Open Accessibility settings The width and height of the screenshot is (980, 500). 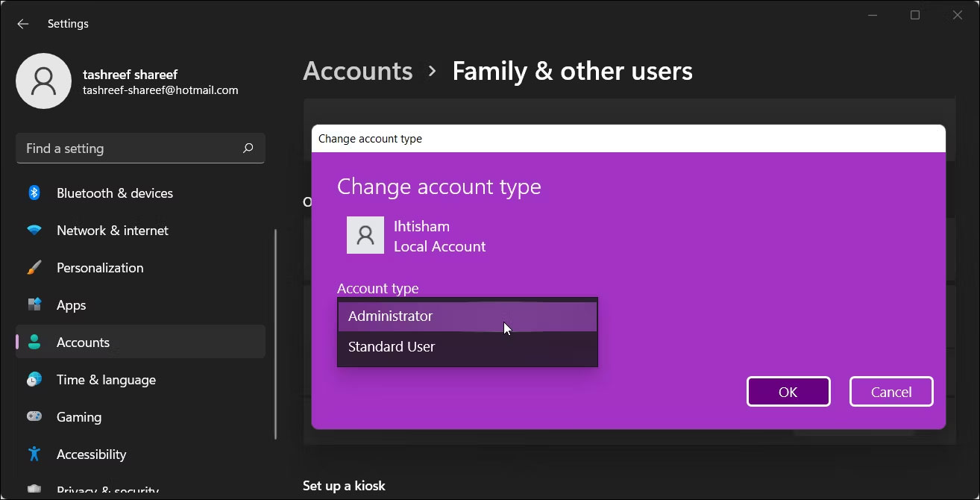(140, 454)
